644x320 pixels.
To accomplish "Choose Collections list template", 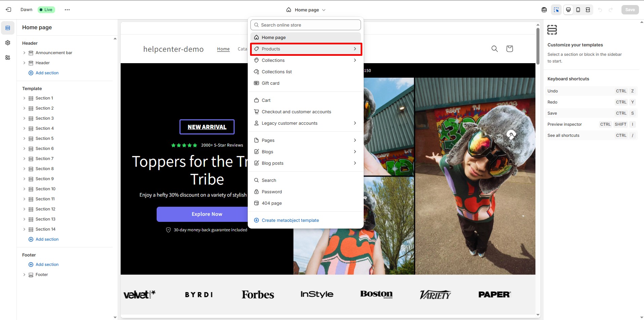I will tap(306, 72).
